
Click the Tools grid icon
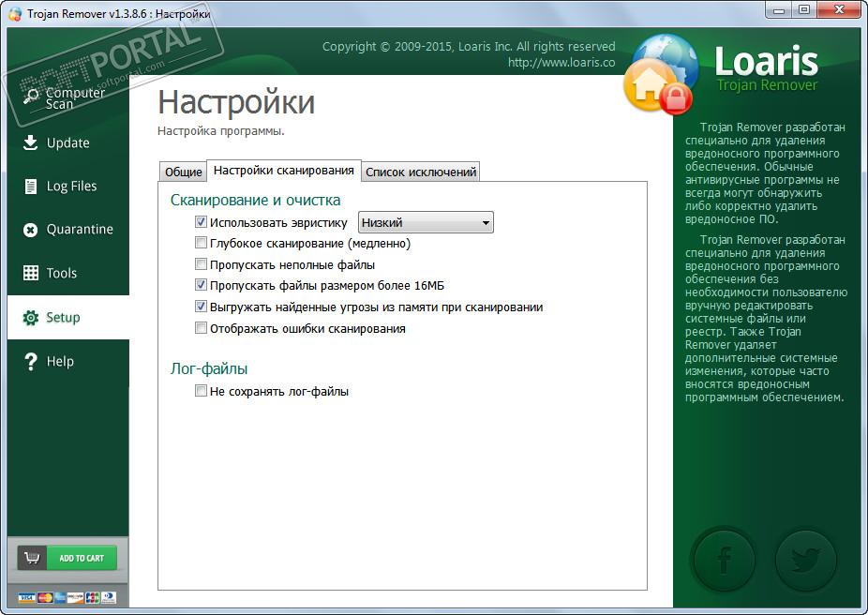pyautogui.click(x=30, y=273)
